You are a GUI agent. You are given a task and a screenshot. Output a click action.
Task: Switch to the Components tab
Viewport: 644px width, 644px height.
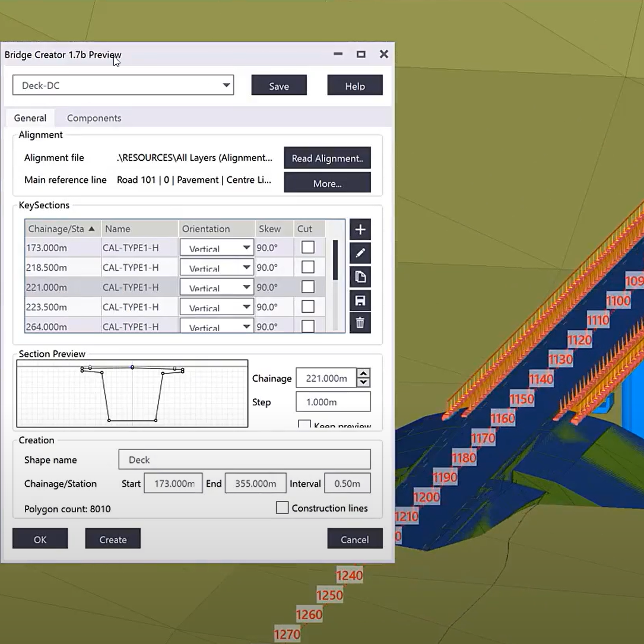[x=94, y=118]
